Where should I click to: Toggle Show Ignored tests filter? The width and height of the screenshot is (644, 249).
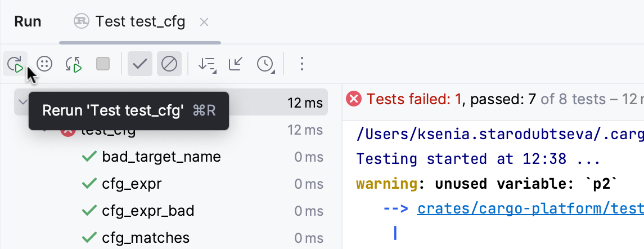point(169,64)
